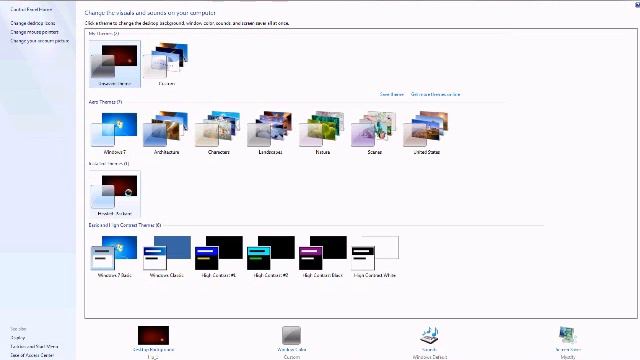Choose the High Contrast White theme
Viewport: 640px width, 360px height.
coord(374,256)
